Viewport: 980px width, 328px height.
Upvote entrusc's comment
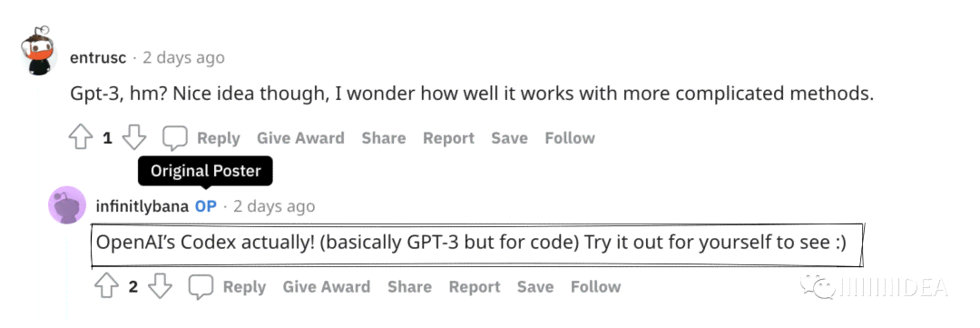click(80, 138)
